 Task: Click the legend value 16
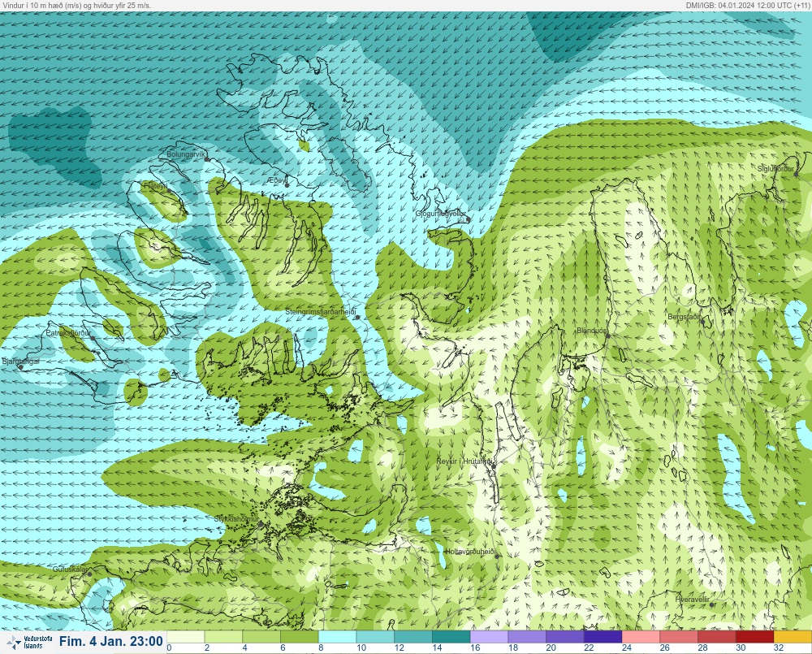475,648
